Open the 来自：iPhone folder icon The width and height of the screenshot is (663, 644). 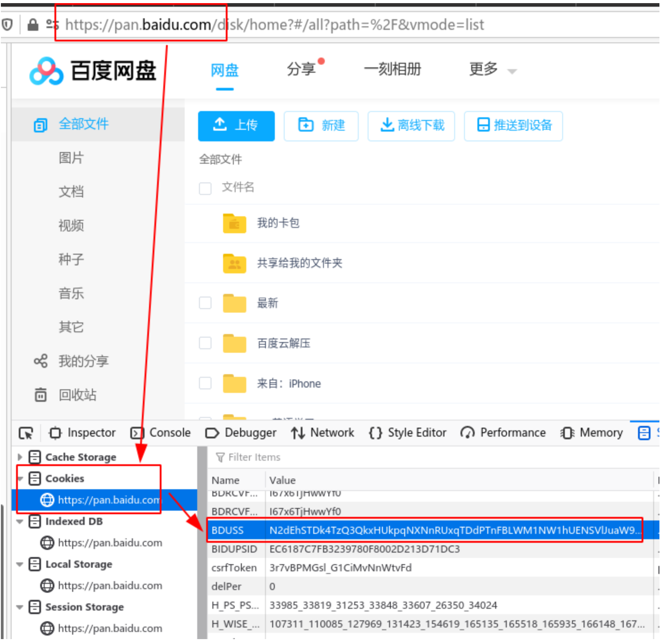click(234, 384)
